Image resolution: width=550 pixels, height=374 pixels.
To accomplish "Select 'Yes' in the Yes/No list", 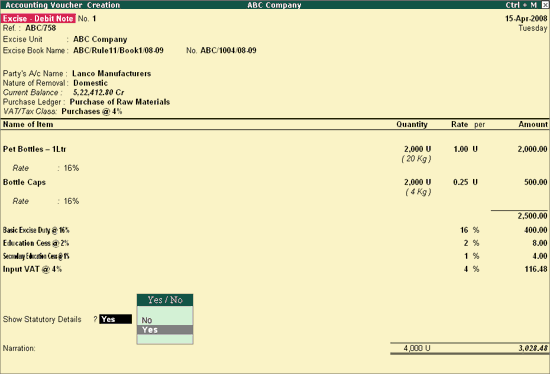I will tap(165, 330).
